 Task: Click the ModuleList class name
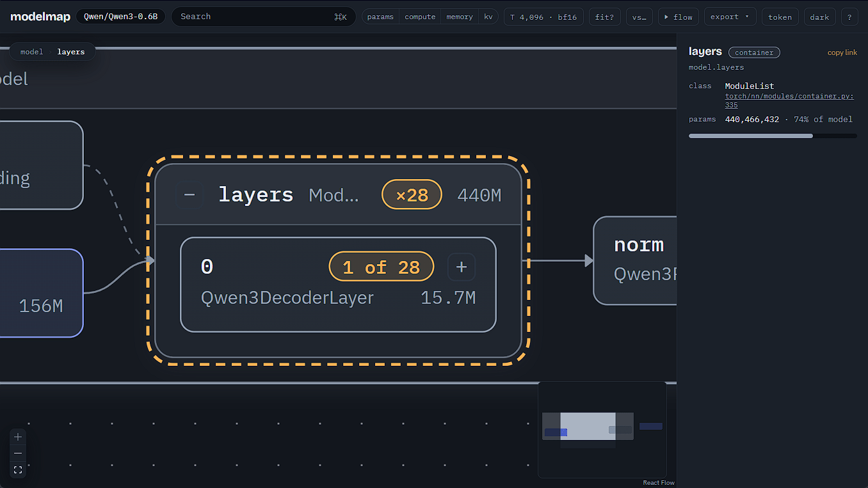[x=749, y=86]
